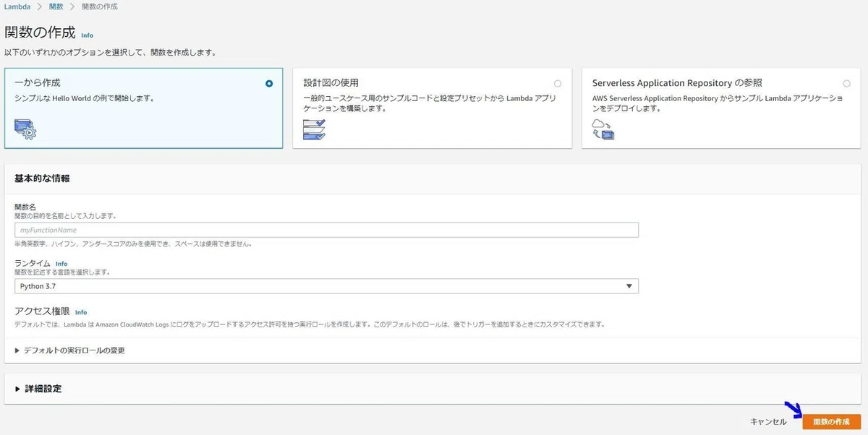Screen dimensions: 868x435
Task: Open Info link beside 関数の作成 heading
Action: click(87, 35)
